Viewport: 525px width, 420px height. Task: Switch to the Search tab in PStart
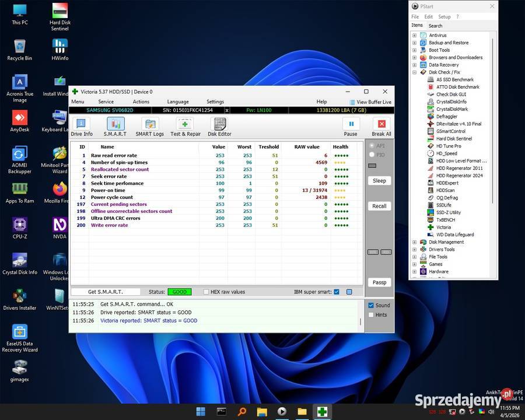pyautogui.click(x=435, y=26)
